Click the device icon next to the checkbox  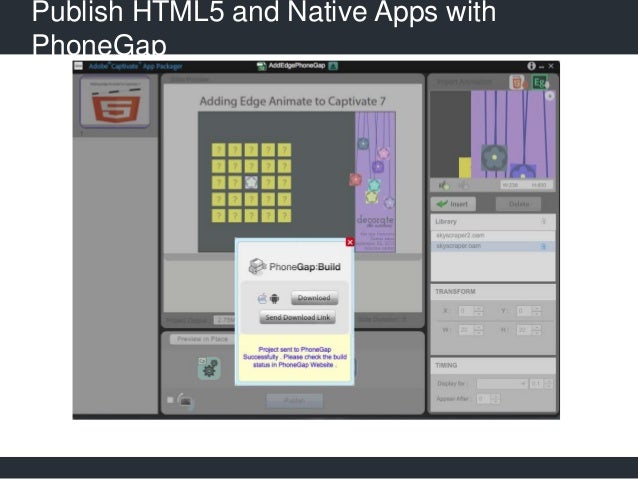click(x=186, y=401)
